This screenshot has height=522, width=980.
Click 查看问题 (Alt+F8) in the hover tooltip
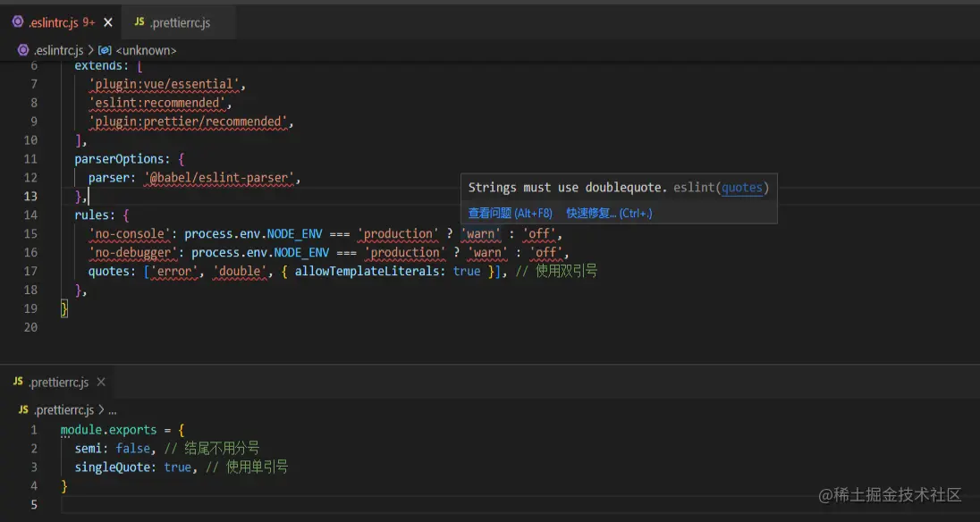(510, 214)
